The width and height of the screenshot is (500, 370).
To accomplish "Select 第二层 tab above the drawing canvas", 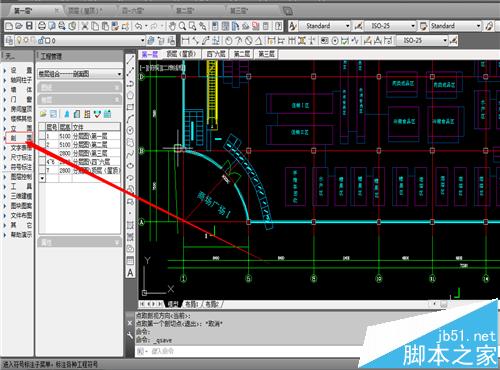I will 242,54.
